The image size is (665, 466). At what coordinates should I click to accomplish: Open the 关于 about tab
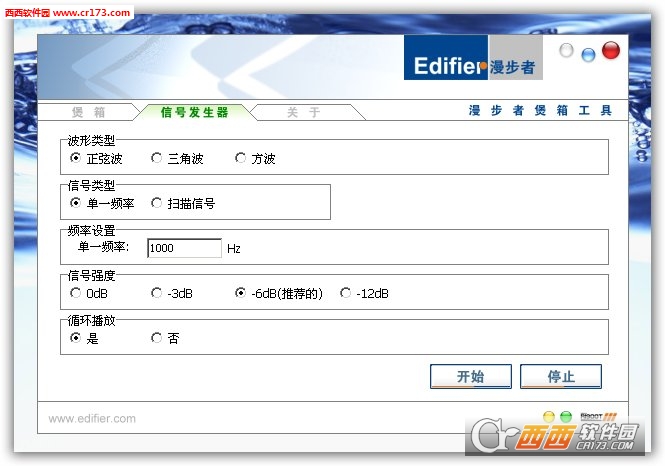coord(304,112)
